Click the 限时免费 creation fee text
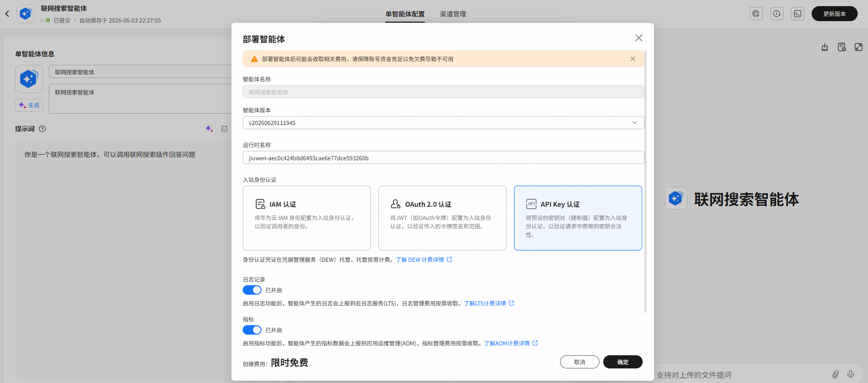868x383 pixels. point(290,362)
